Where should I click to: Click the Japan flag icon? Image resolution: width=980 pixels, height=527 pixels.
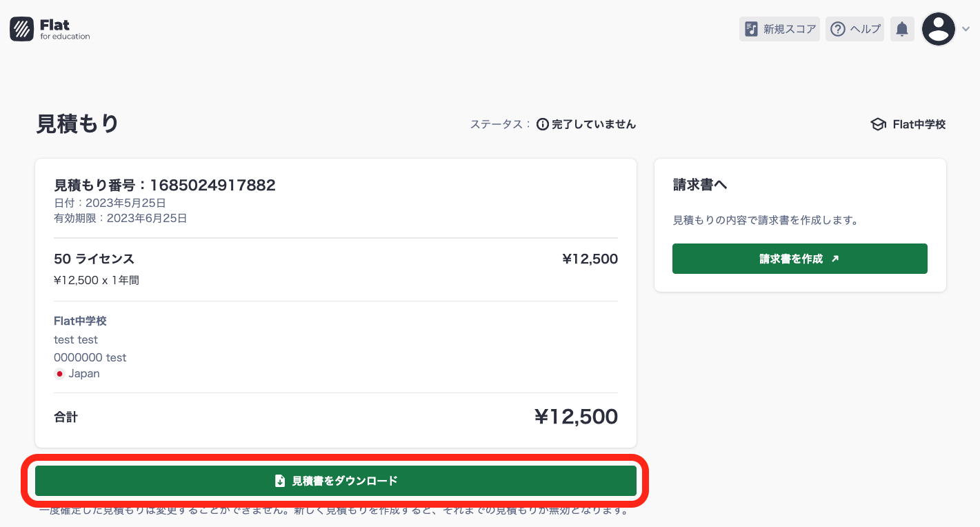(x=59, y=373)
